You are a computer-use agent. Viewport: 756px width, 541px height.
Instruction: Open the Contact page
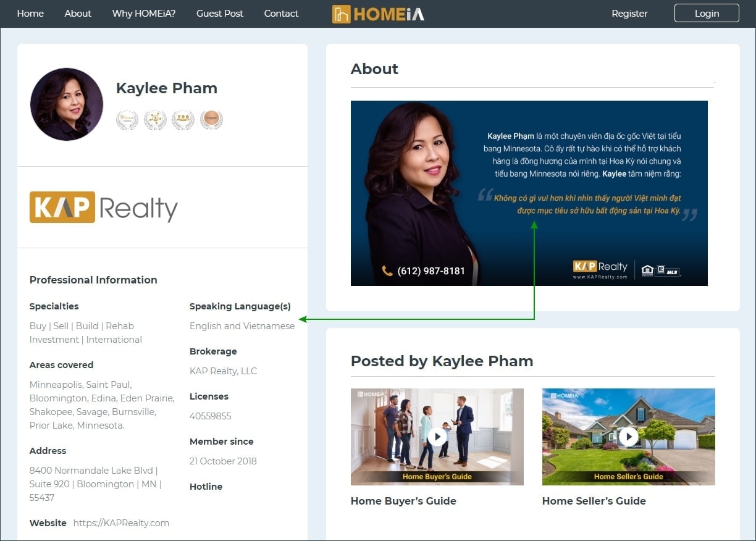point(281,14)
